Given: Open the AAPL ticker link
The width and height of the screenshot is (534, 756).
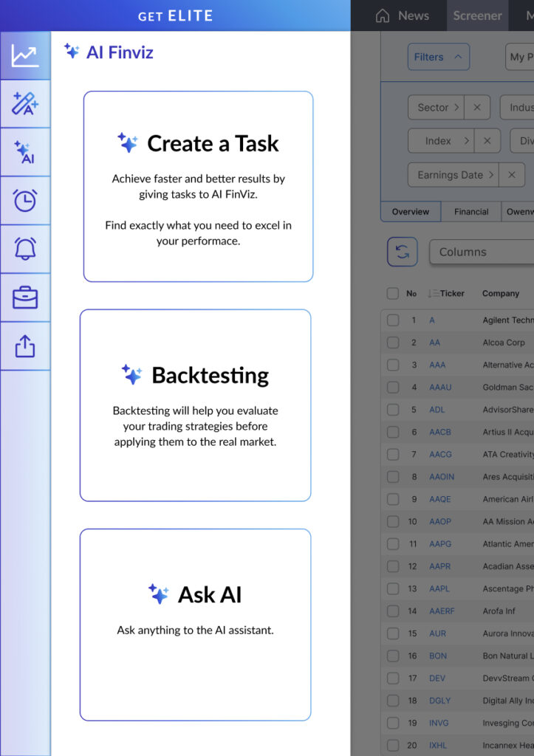Looking at the screenshot, I should (439, 588).
